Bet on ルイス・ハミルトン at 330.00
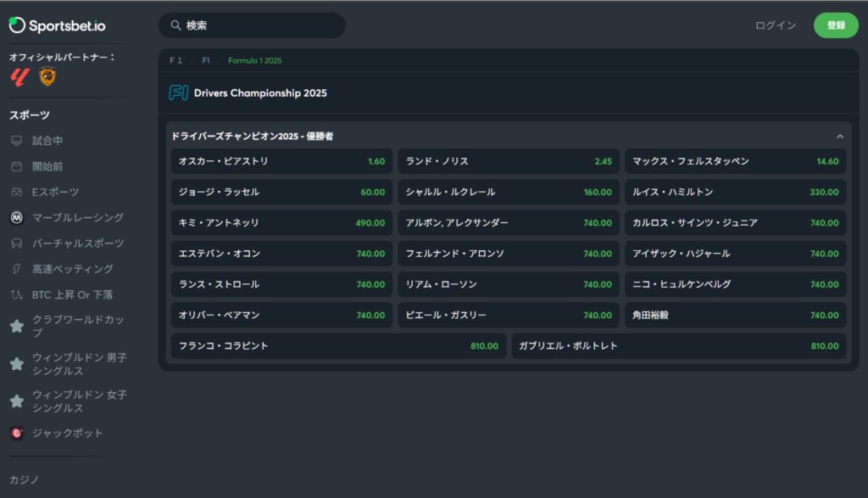 736,193
